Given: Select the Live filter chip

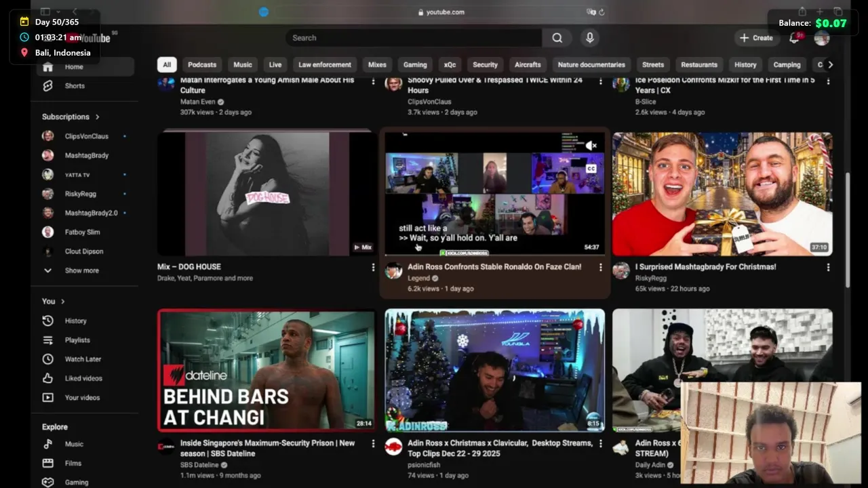Looking at the screenshot, I should [x=275, y=65].
